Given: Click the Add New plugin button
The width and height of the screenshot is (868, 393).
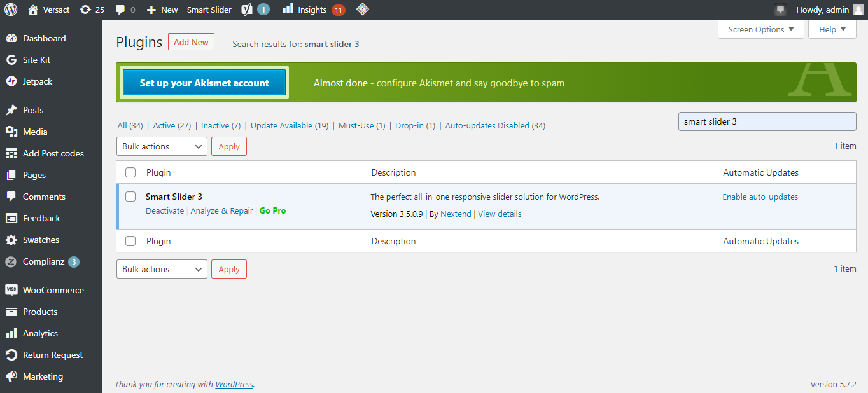Looking at the screenshot, I should pyautogui.click(x=191, y=42).
